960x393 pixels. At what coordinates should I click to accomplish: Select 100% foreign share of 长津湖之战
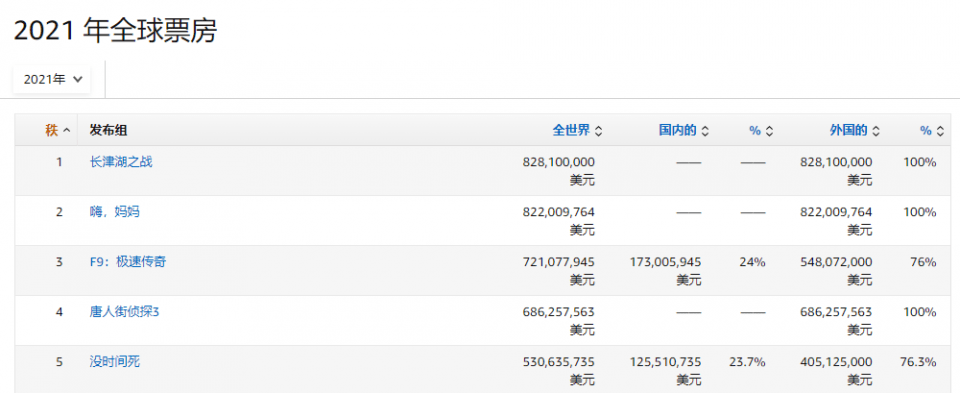tap(920, 162)
